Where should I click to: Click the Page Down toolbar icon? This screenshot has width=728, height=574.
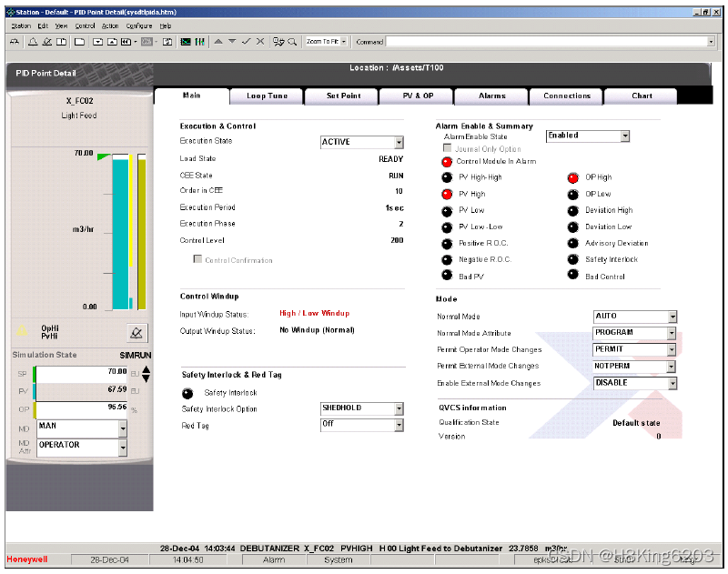click(97, 42)
